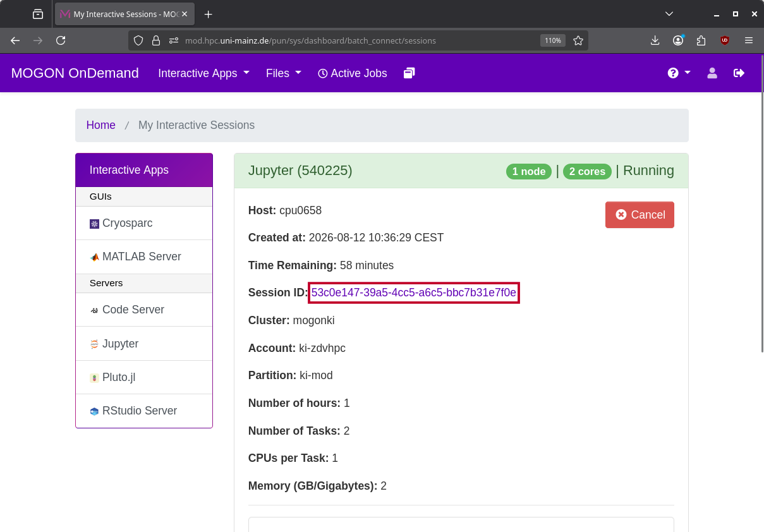Launch RStudio Server from the sidebar
The width and height of the screenshot is (764, 532).
tap(144, 411)
